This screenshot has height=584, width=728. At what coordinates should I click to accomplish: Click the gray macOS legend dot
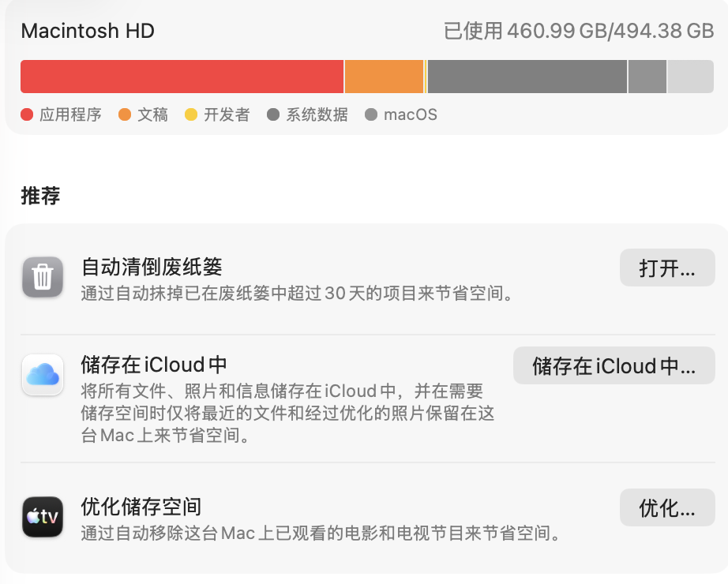point(371,114)
